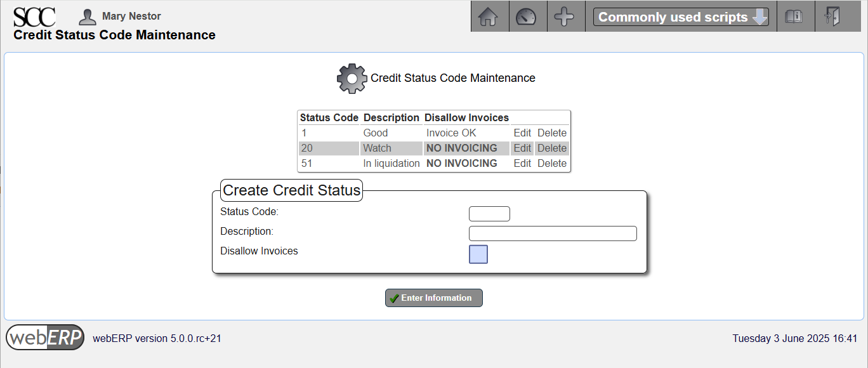868x368 pixels.
Task: Focus the Status Code input field
Action: click(489, 214)
